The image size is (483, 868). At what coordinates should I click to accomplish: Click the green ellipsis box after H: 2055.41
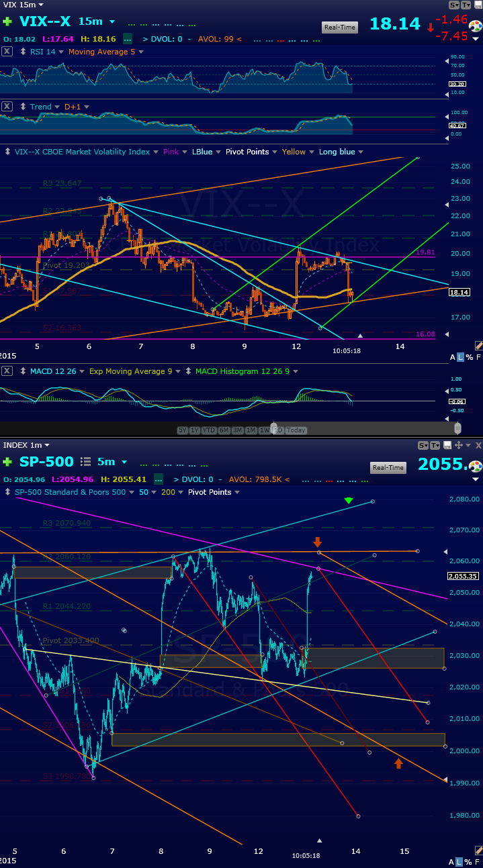(159, 479)
